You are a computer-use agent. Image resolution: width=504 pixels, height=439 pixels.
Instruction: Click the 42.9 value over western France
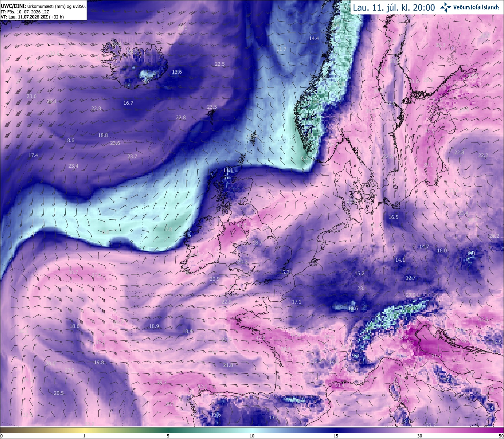260,338
